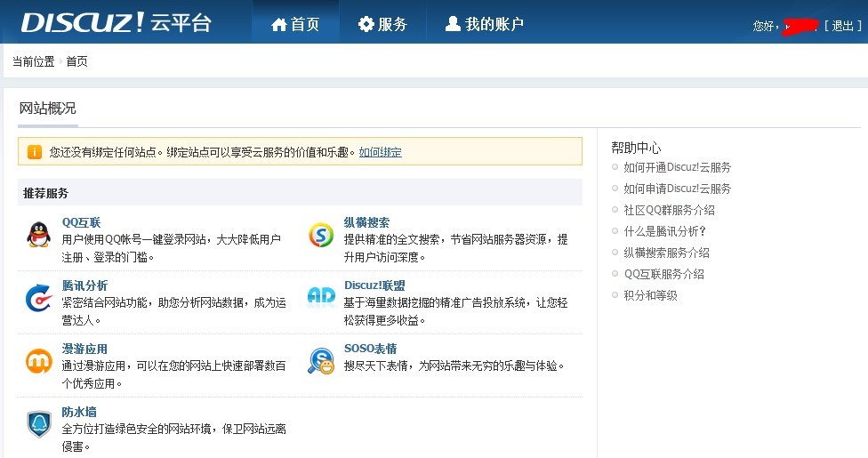The height and width of the screenshot is (458, 868).
Task: Click the home icon beside 首页
Action: pyautogui.click(x=279, y=24)
